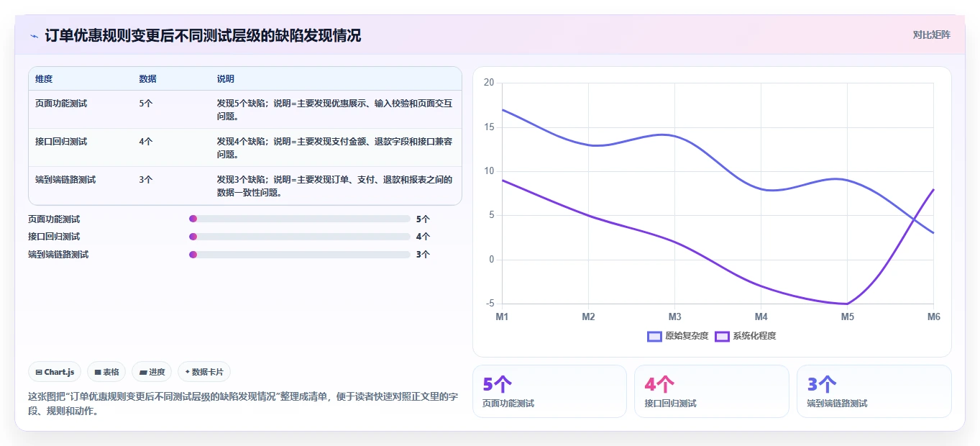Click the description starting 发现3个缺陷

pyautogui.click(x=335, y=186)
